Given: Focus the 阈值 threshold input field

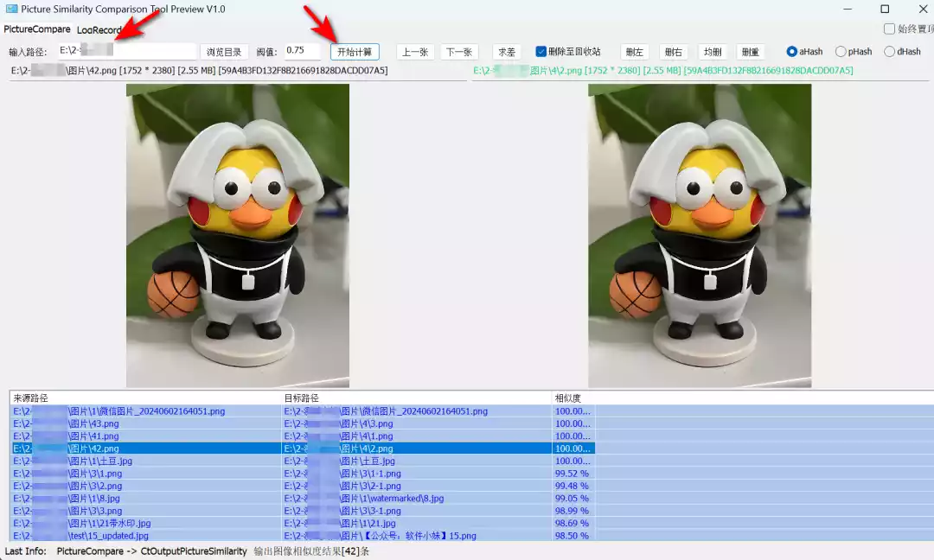Looking at the screenshot, I should pyautogui.click(x=304, y=51).
